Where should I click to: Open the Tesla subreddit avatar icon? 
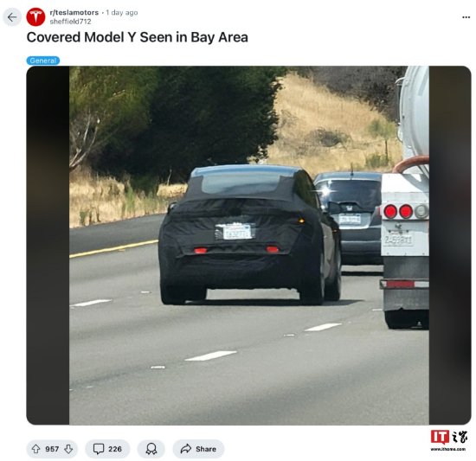[x=35, y=17]
